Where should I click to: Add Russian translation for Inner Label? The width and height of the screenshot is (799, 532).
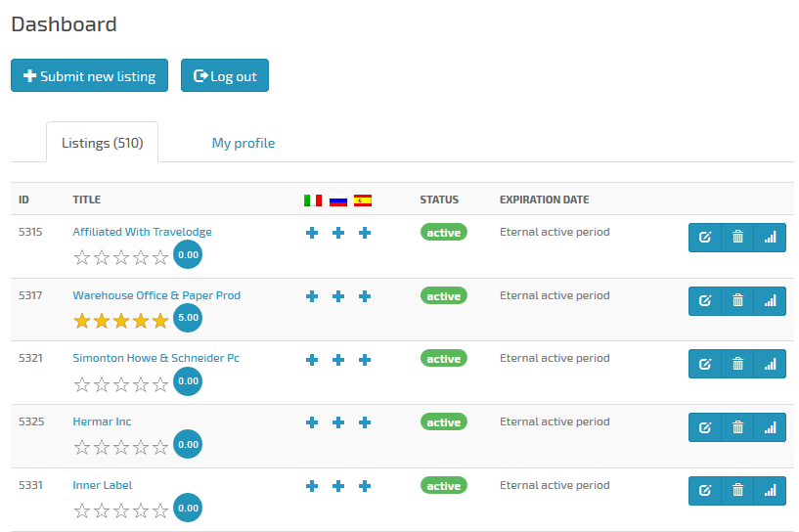338,486
